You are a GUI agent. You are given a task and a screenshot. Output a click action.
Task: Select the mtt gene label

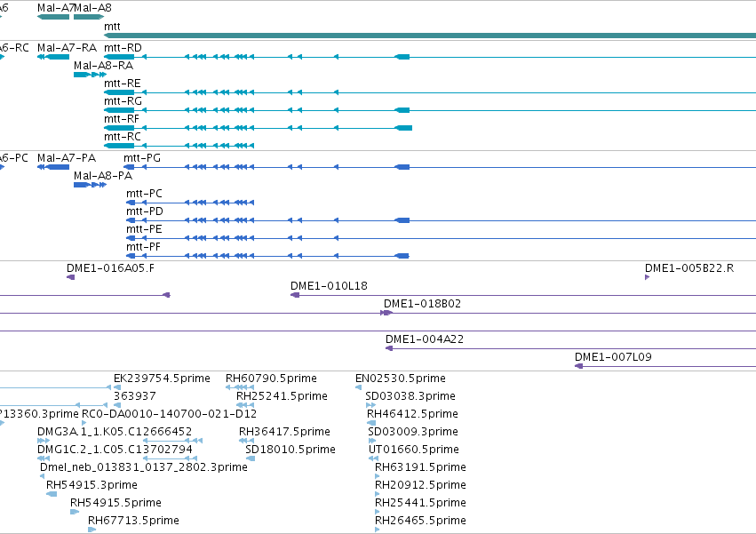112,27
